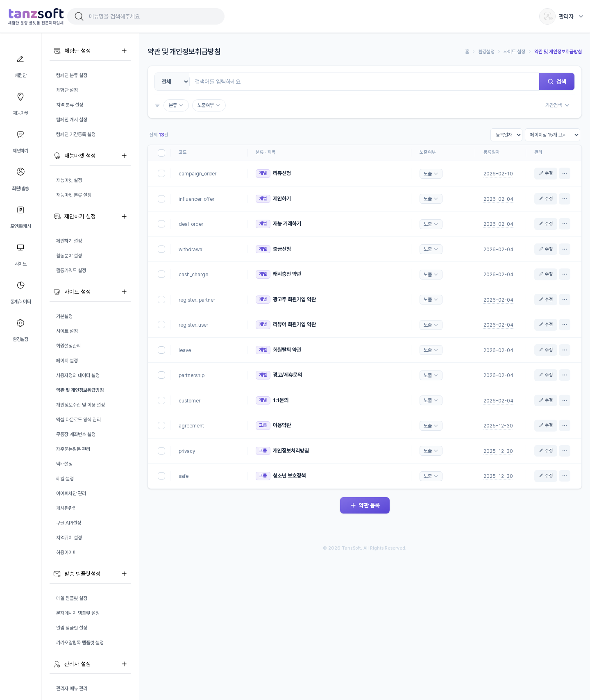Viewport: 590px width, 700px height.
Task: Click the filter lines icon beside 분류
Action: pyautogui.click(x=157, y=105)
